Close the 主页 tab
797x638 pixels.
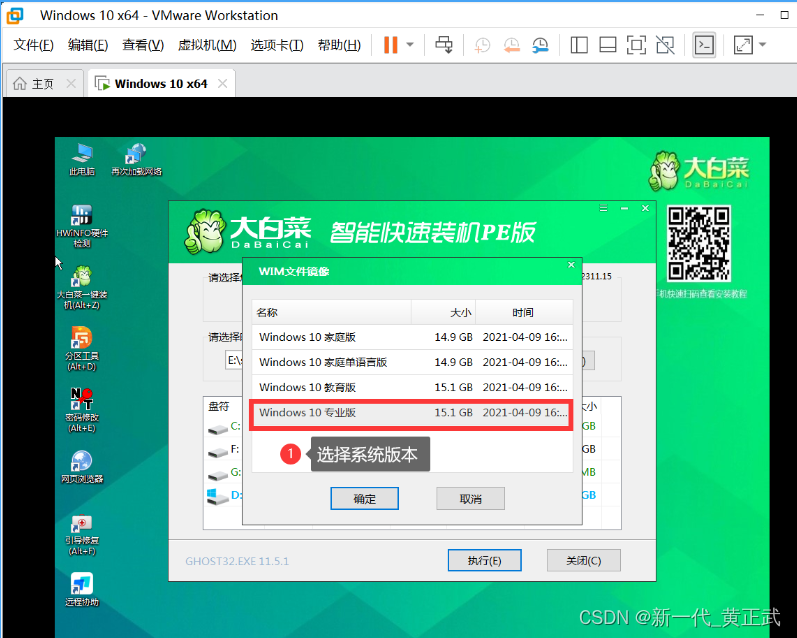tap(71, 83)
